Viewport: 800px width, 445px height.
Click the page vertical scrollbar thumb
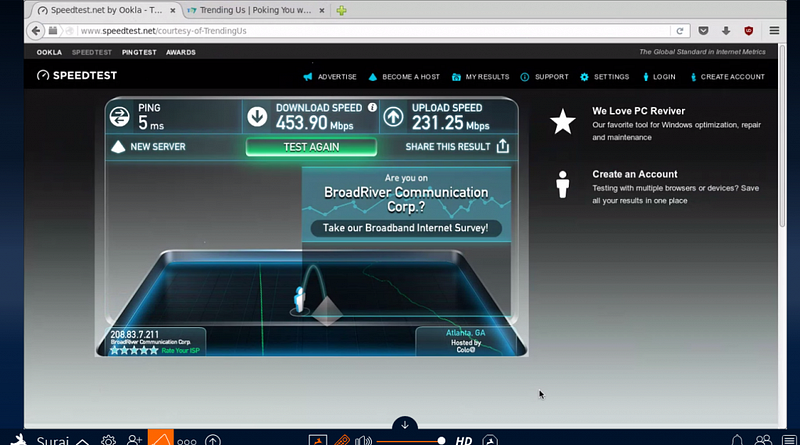tap(782, 136)
